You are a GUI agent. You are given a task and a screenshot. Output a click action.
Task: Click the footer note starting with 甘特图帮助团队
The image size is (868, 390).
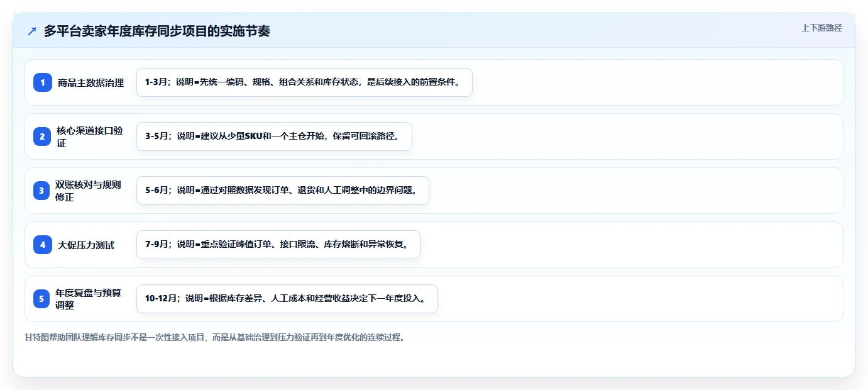pos(214,337)
